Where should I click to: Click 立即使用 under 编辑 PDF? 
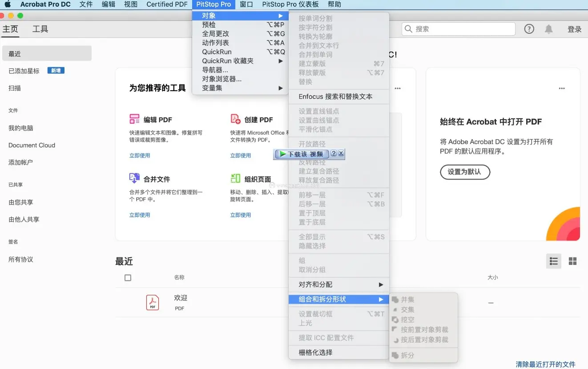coord(140,156)
